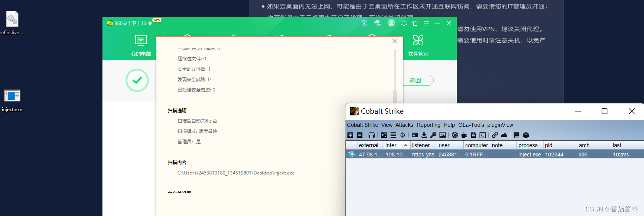The width and height of the screenshot is (644, 216).
Task: Select the inject.exe desktop icon
Action: click(x=12, y=100)
